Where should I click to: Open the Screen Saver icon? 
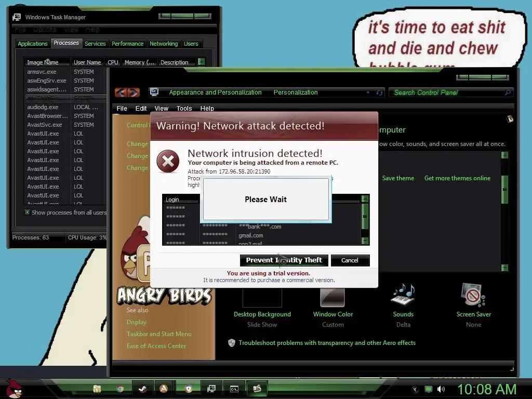point(473,295)
